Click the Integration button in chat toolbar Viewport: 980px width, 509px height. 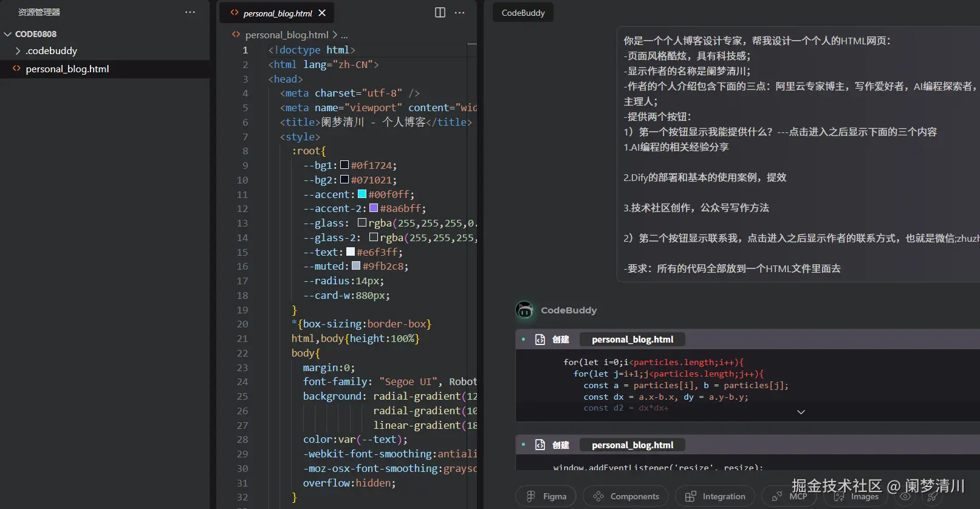coord(715,496)
